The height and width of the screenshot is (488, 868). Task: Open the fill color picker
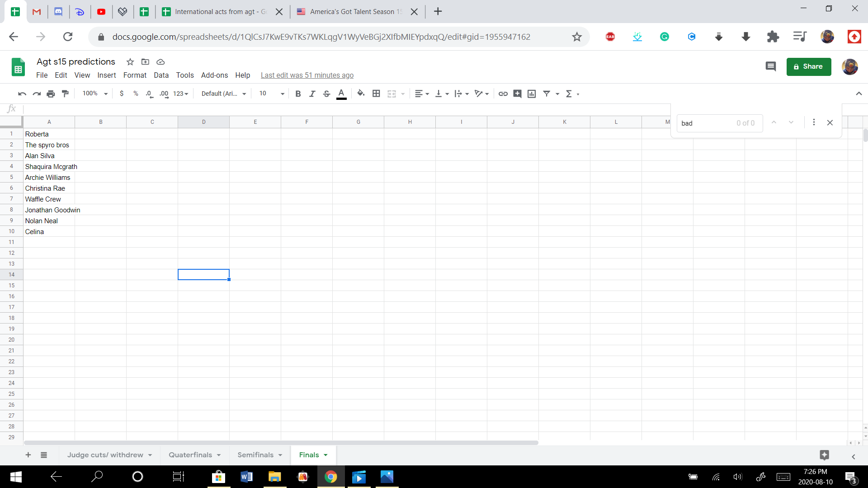(x=361, y=94)
